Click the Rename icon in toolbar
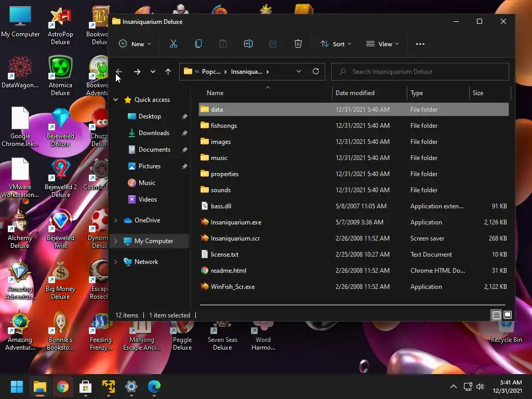The image size is (532, 399). coord(248,44)
